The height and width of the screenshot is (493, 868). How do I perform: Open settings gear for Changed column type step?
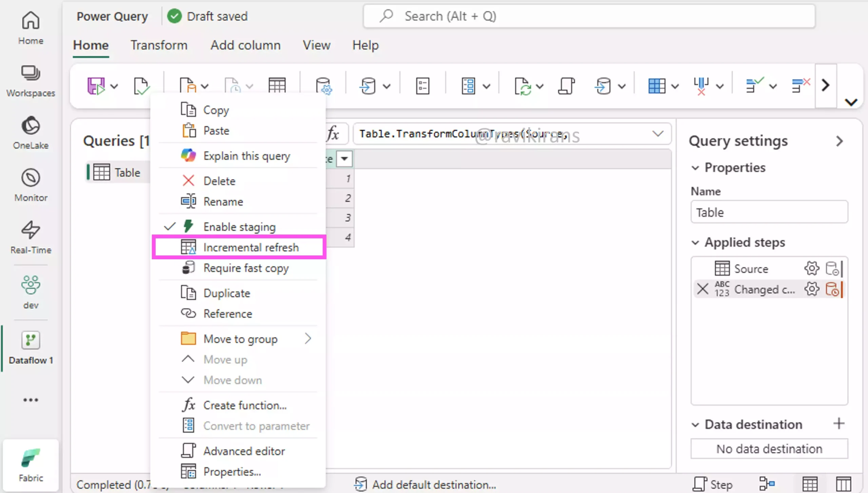(x=812, y=289)
